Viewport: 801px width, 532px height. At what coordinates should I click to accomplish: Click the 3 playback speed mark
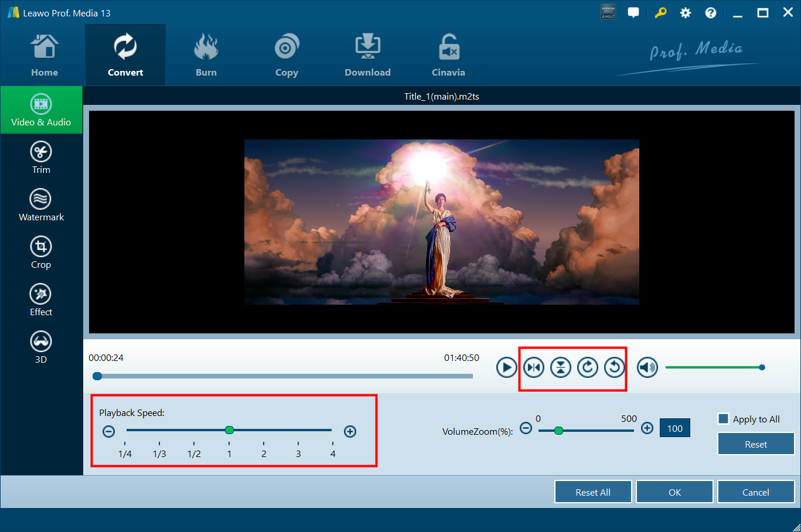(x=298, y=453)
